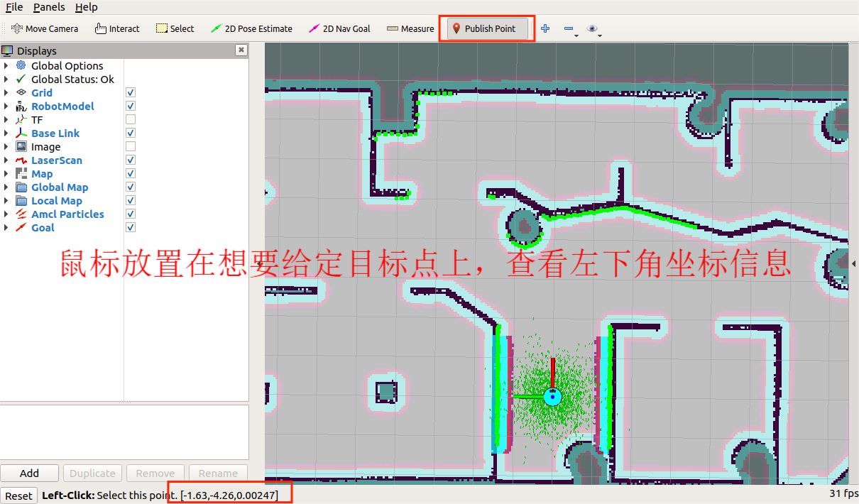Click the Add display button
The width and height of the screenshot is (859, 504).
[x=30, y=473]
